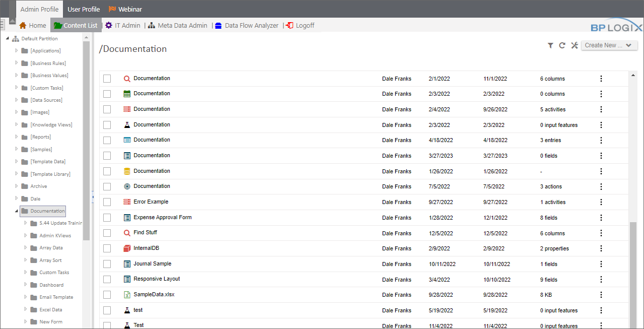
Task: Open the tools wrench icon
Action: tap(575, 45)
